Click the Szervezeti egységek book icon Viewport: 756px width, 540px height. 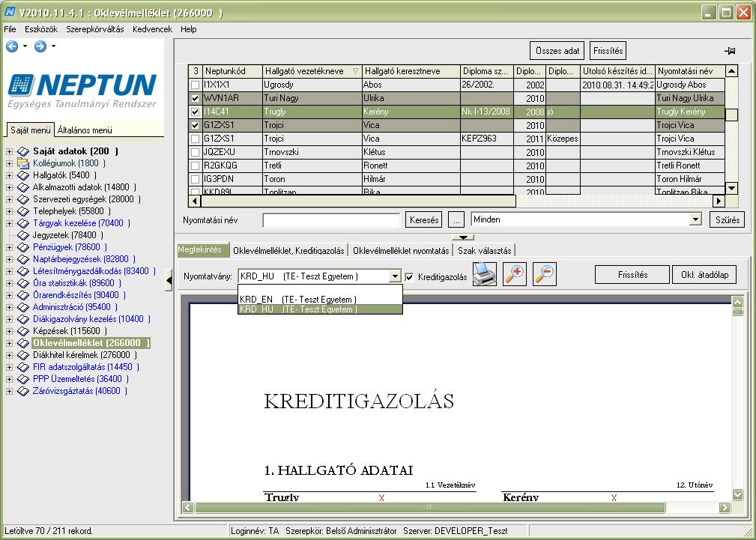point(23,199)
